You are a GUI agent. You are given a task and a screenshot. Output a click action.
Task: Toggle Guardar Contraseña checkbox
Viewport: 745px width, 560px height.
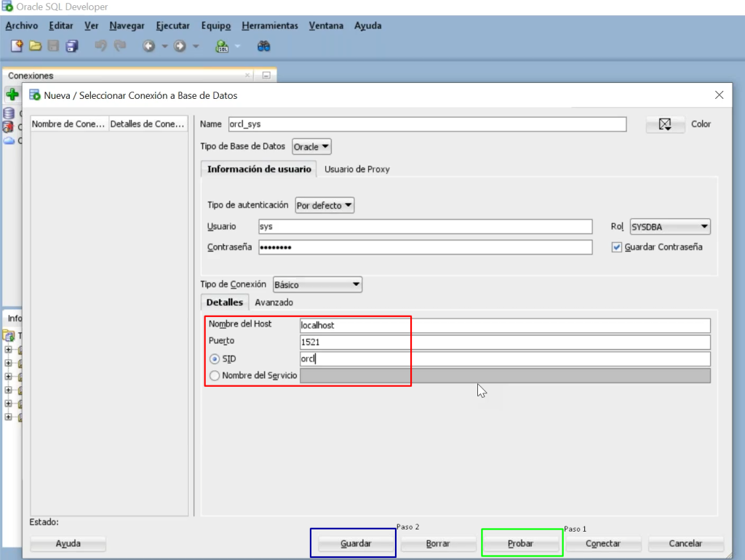point(616,247)
